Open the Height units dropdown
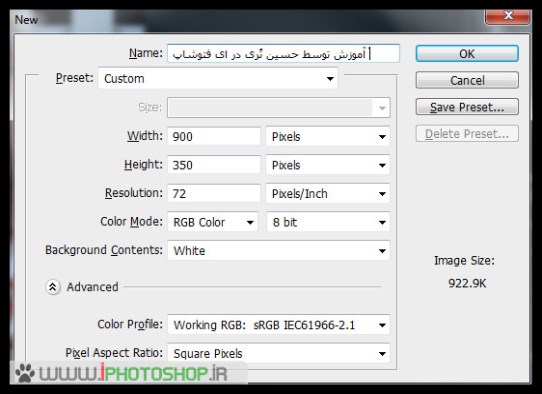 328,165
